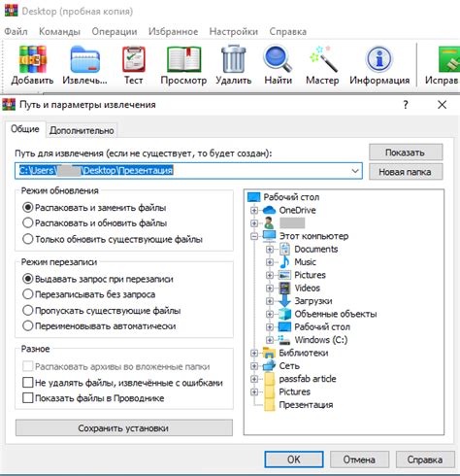Launch the Найти magnifier icon
460x476 pixels.
point(278,59)
